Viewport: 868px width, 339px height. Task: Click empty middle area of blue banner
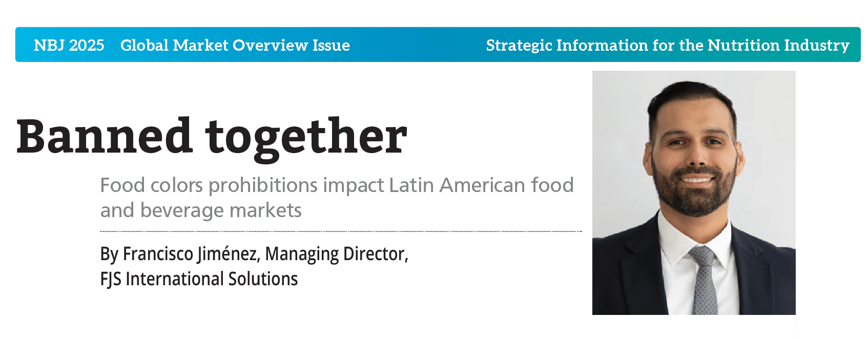tap(418, 46)
